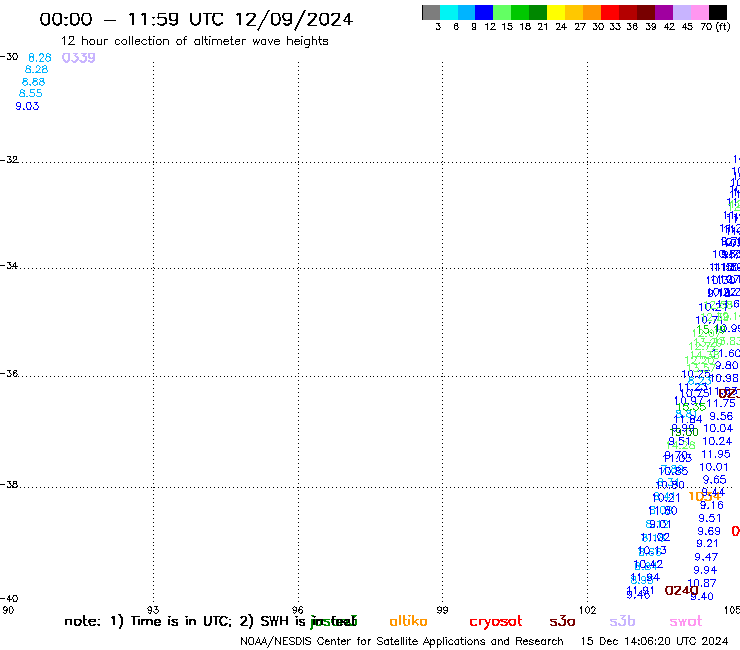Click the '-32' latitude axis label

[9, 160]
